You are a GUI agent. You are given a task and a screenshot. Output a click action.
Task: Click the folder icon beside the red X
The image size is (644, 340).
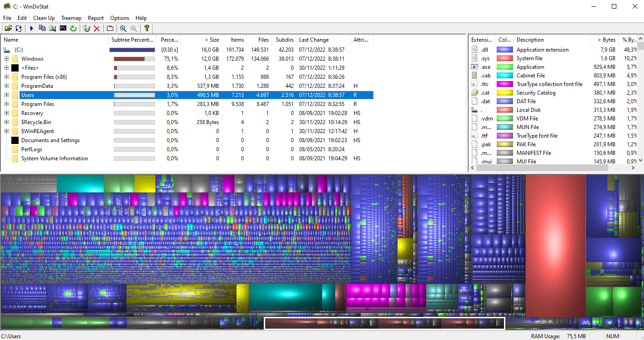pos(110,28)
